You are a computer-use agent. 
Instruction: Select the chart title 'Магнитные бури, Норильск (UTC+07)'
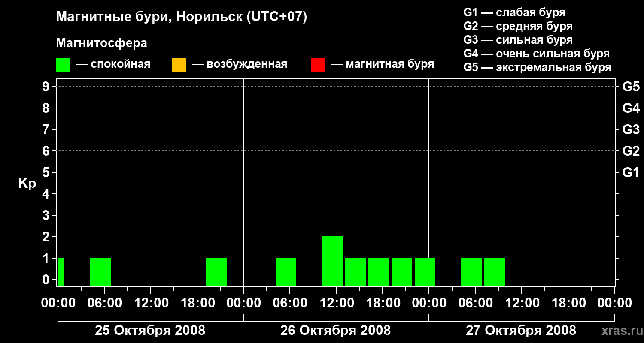point(182,17)
